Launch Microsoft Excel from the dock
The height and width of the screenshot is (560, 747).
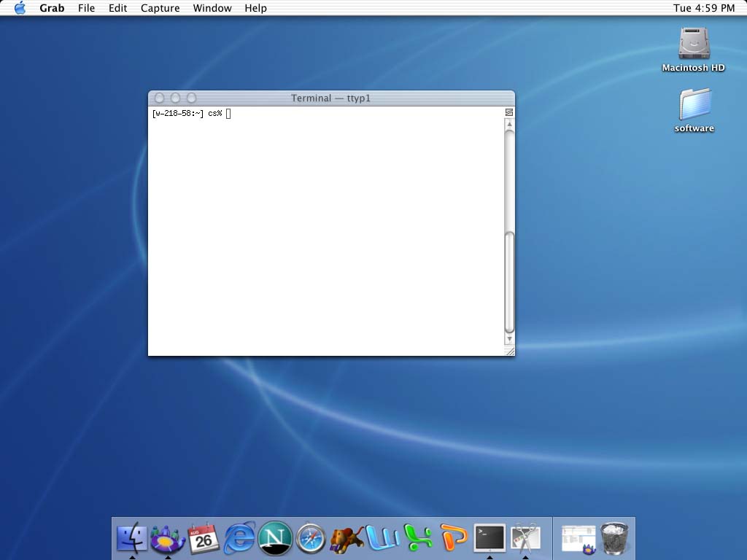[417, 538]
